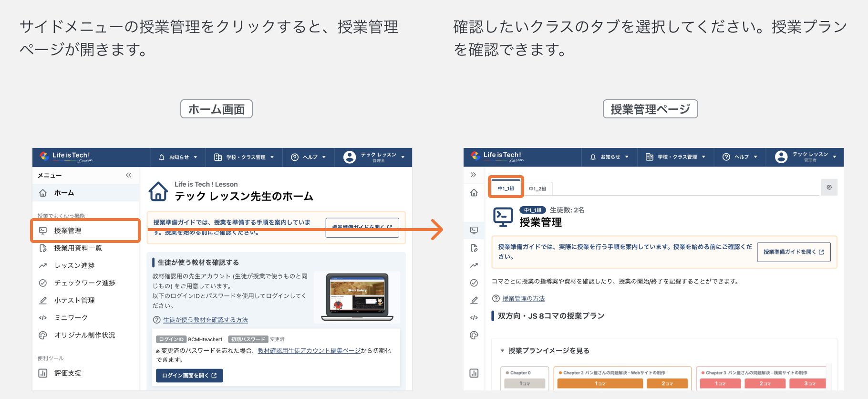
Task: Click the 中1_1組 badge beside 生徒数
Action: pos(533,210)
